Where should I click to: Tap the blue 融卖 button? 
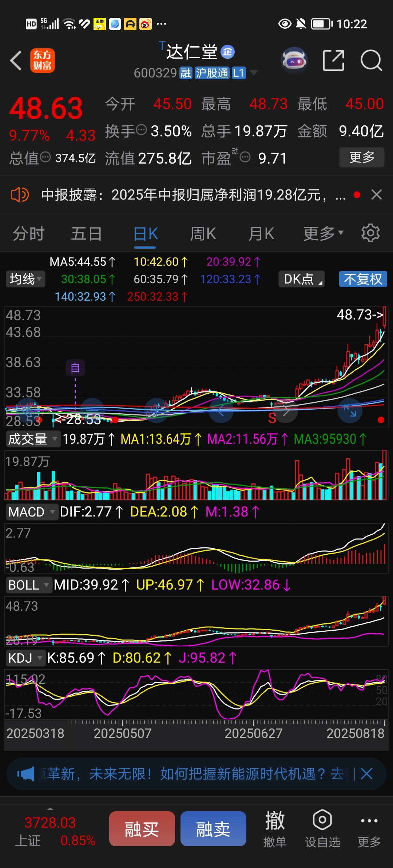click(213, 829)
